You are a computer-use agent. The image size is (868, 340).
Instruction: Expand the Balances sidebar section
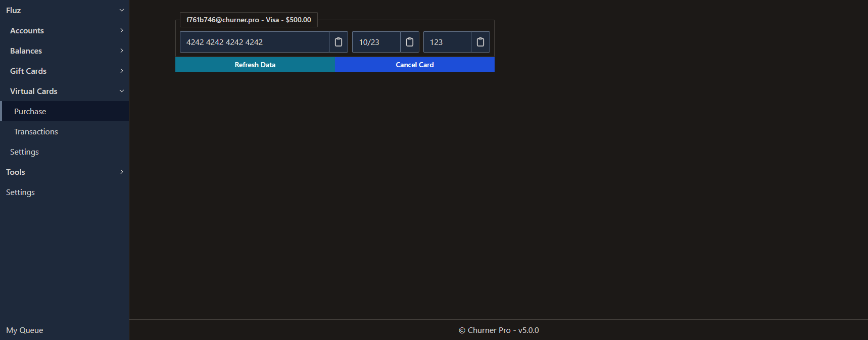tap(64, 51)
